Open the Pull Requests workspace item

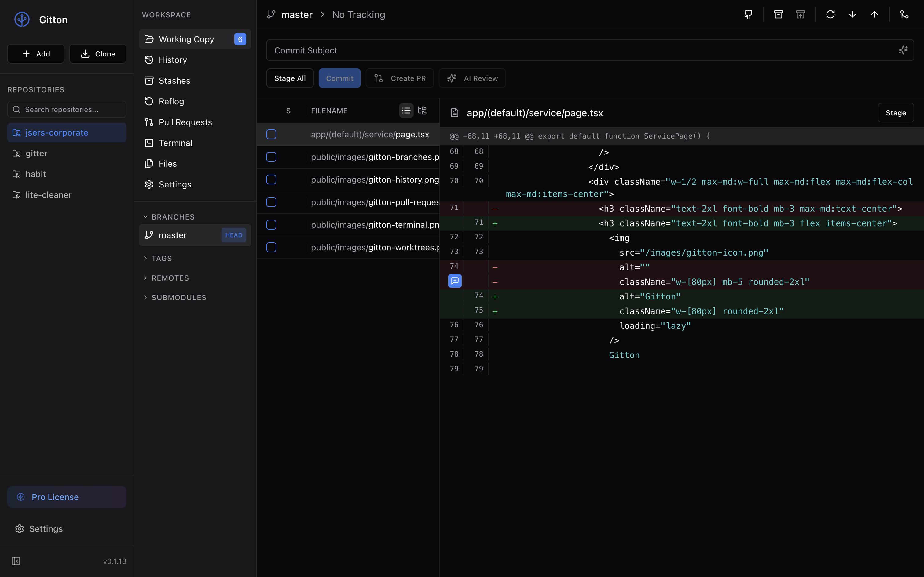click(x=185, y=122)
